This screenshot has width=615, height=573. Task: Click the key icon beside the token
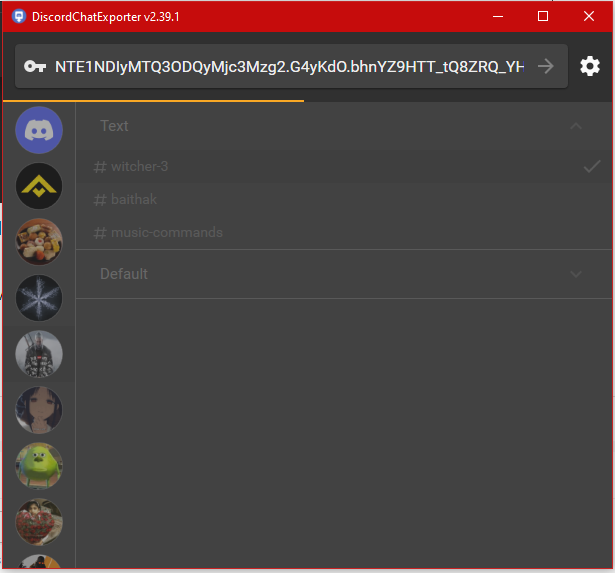35,66
